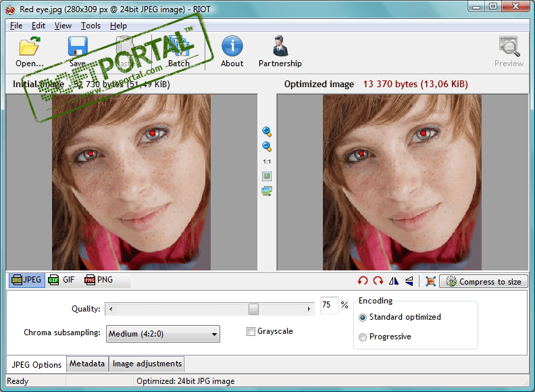
Task: Open the Partnership page
Action: tap(280, 51)
